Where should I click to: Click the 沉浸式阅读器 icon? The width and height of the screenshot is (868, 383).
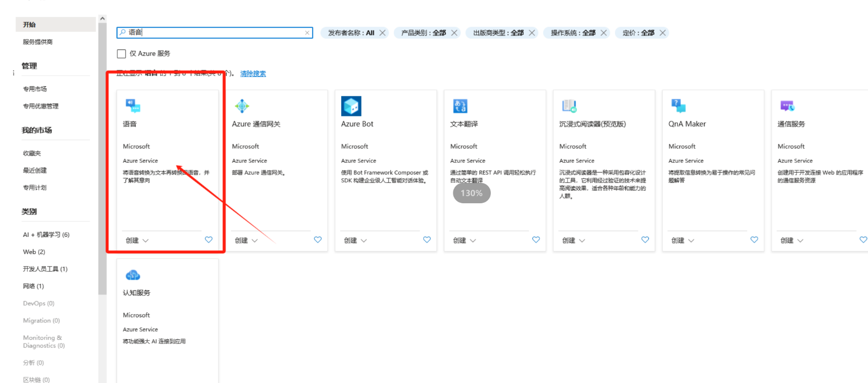[569, 106]
